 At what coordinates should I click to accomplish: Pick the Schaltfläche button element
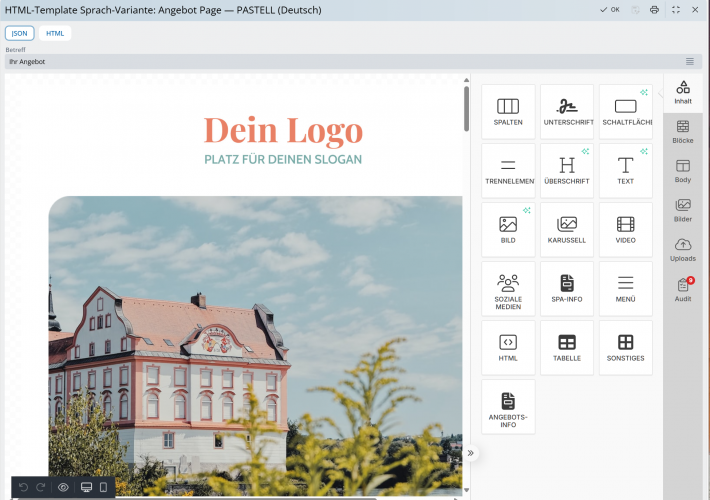click(x=625, y=111)
